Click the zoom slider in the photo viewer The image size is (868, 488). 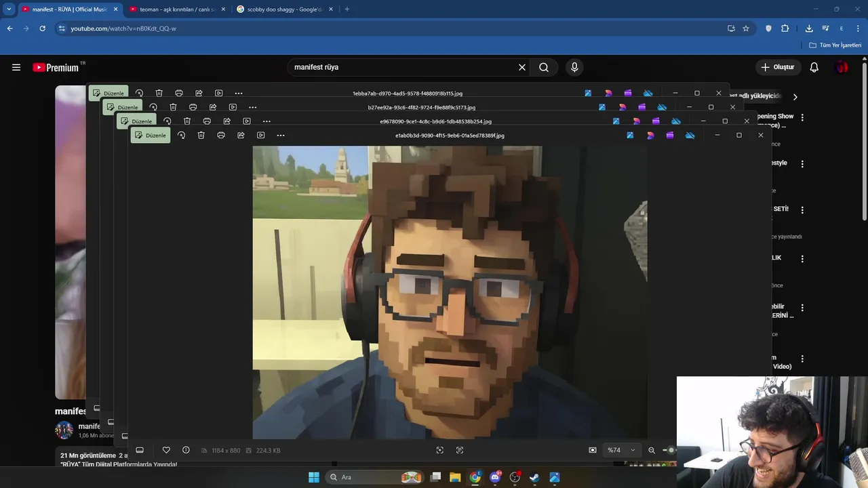tap(669, 450)
